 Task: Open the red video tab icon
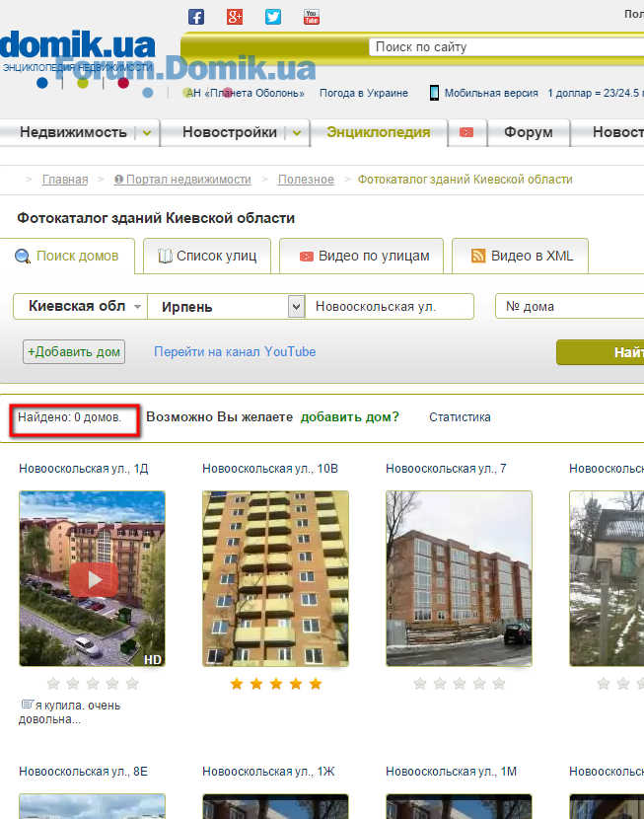pos(466,132)
